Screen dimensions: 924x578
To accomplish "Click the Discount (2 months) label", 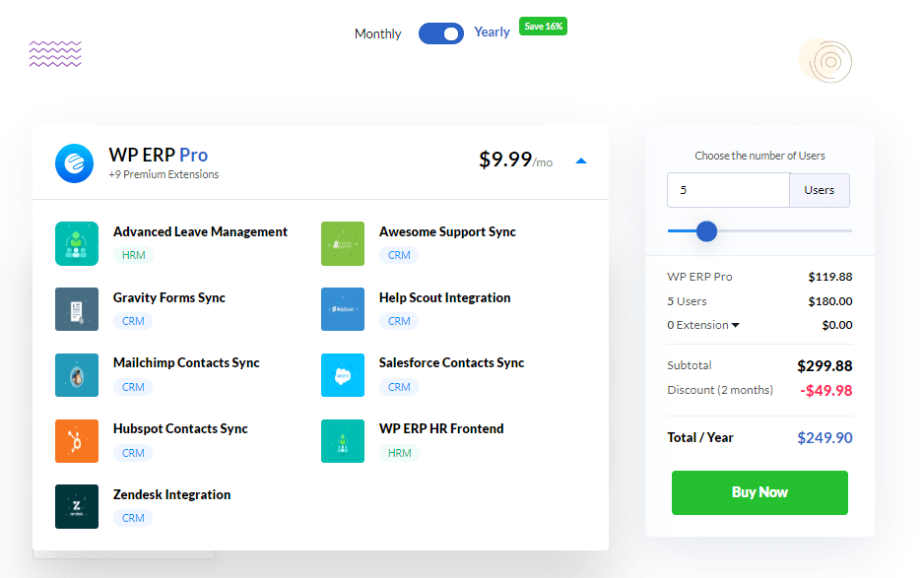I will click(x=720, y=390).
